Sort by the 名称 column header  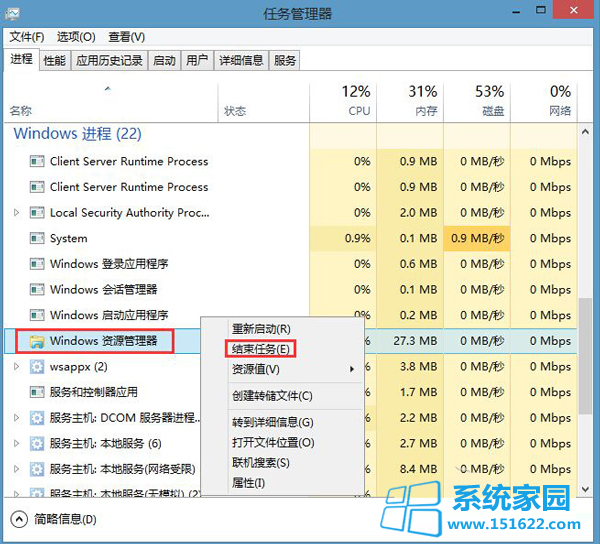[x=111, y=103]
